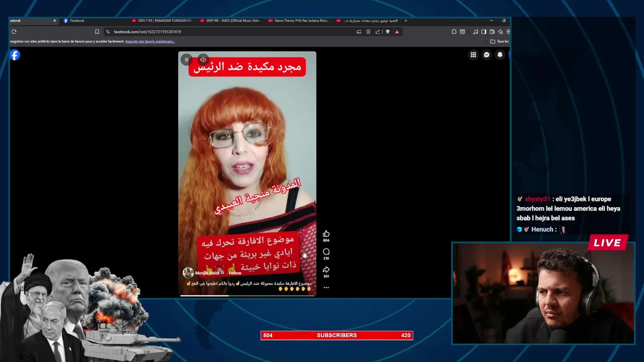Switch to 'Game Theory #16: Pax Judaica' tab

298,21
